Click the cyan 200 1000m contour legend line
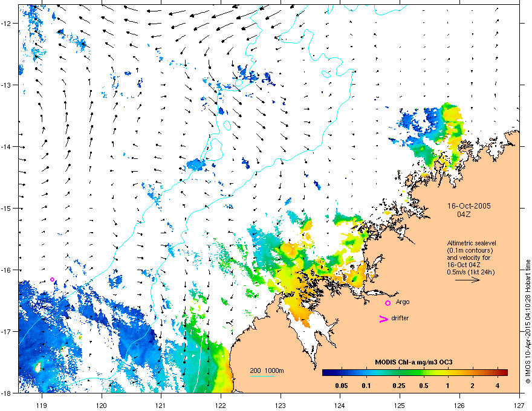This screenshot has height=411, width=532. [262, 377]
